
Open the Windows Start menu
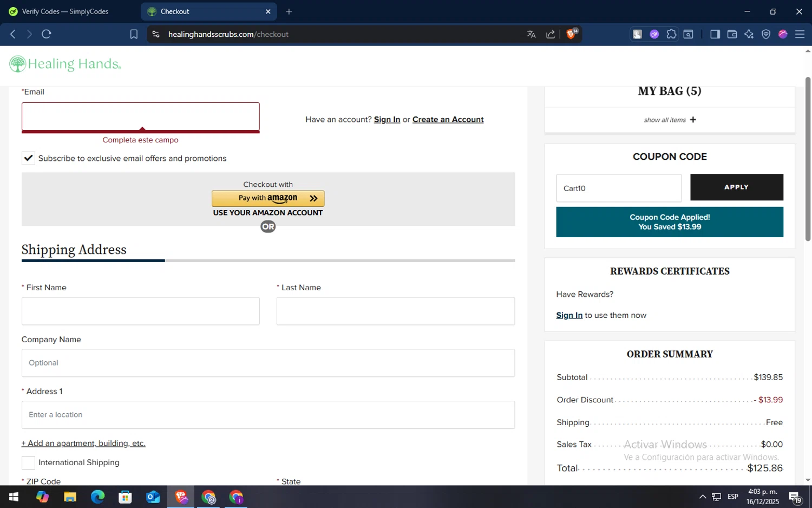point(14,497)
